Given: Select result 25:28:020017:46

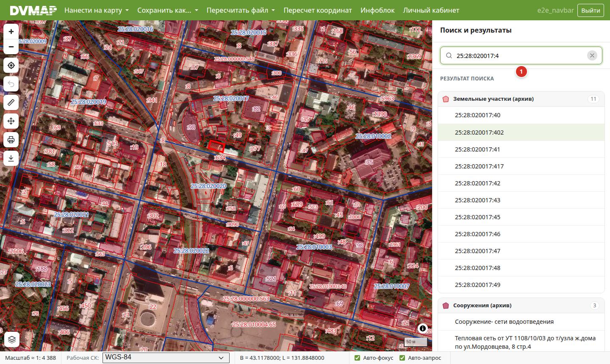Looking at the screenshot, I should click(521, 234).
